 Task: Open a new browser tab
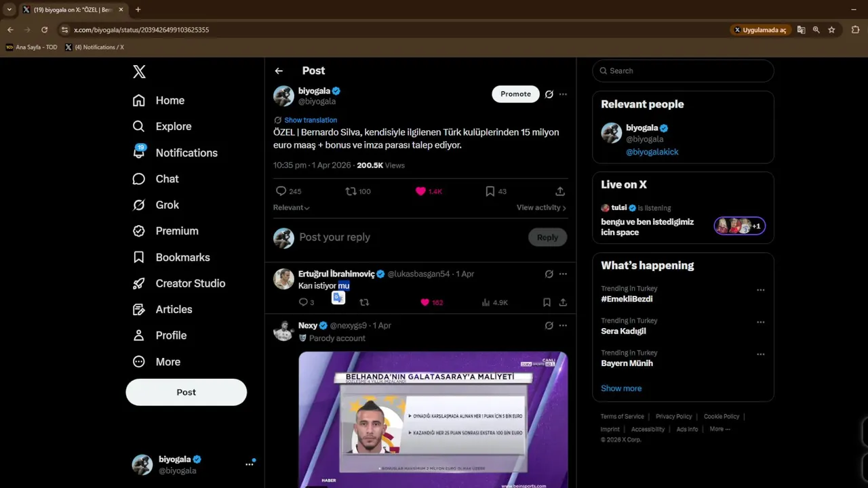pos(138,9)
